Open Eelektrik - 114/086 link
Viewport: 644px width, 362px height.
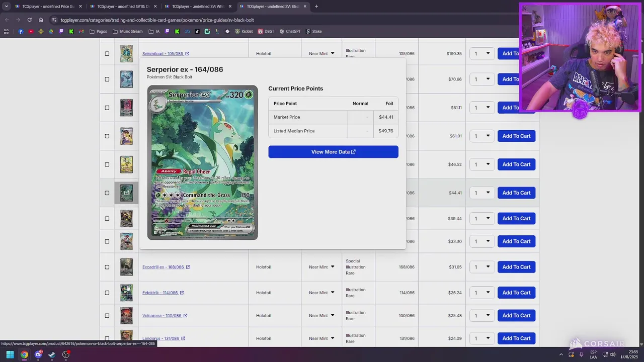(x=160, y=293)
